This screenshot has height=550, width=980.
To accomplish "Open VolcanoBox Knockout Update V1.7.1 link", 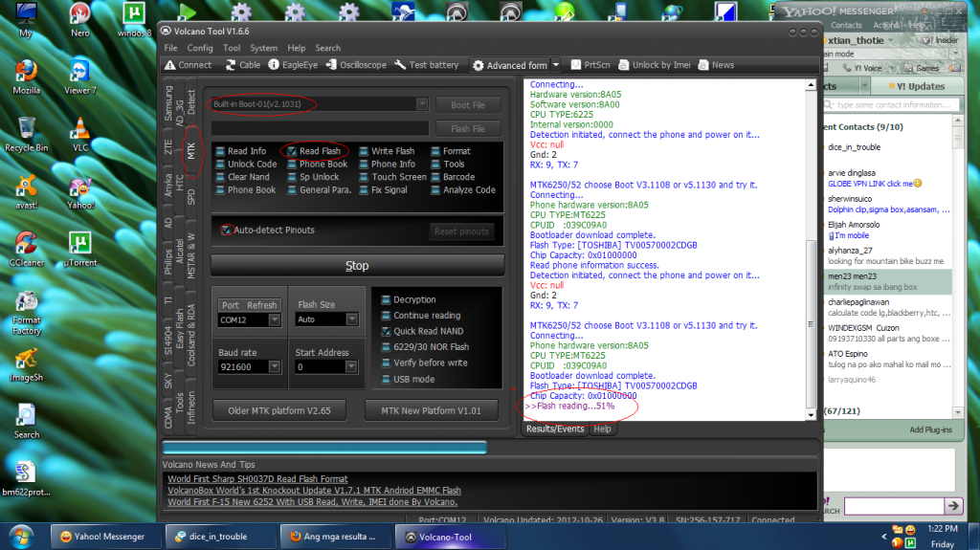I will (314, 491).
